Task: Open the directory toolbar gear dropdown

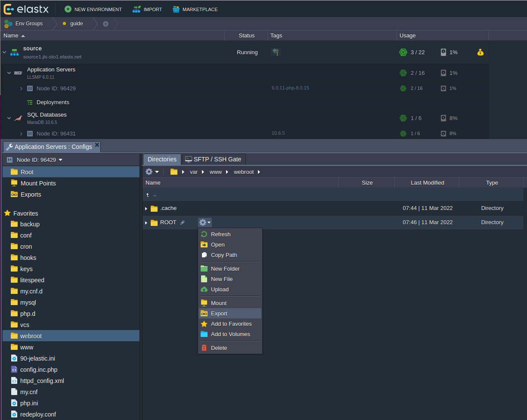Action: (152, 172)
